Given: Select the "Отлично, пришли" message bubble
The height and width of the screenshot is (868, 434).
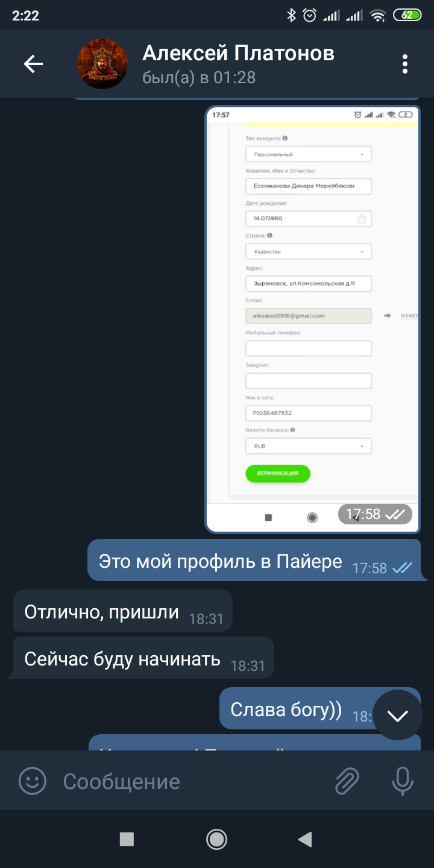Looking at the screenshot, I should [x=123, y=611].
